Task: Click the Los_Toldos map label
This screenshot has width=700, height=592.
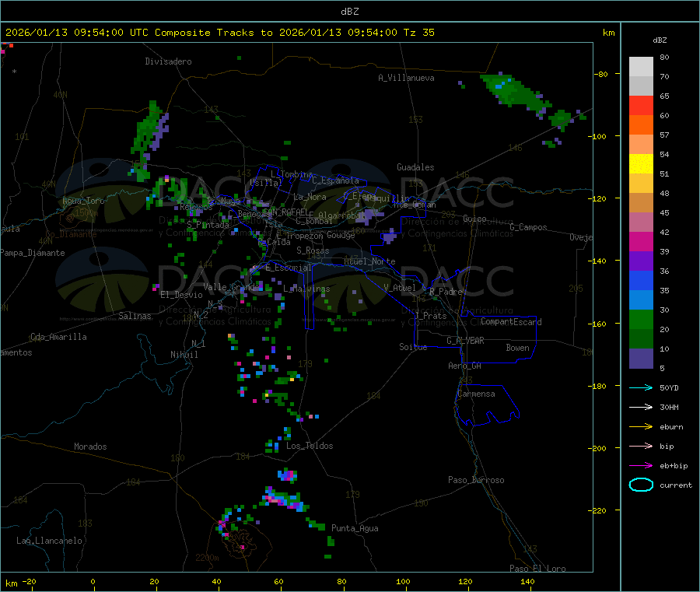Action: pos(310,446)
